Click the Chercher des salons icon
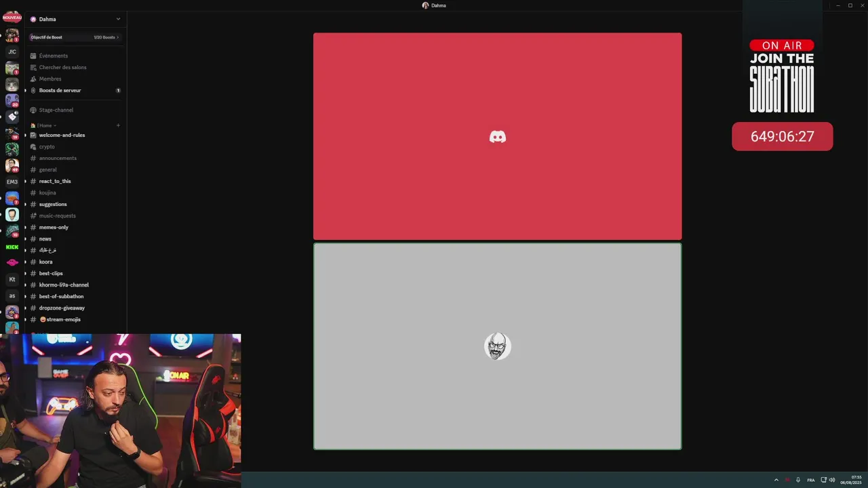This screenshot has width=868, height=488. pyautogui.click(x=33, y=67)
